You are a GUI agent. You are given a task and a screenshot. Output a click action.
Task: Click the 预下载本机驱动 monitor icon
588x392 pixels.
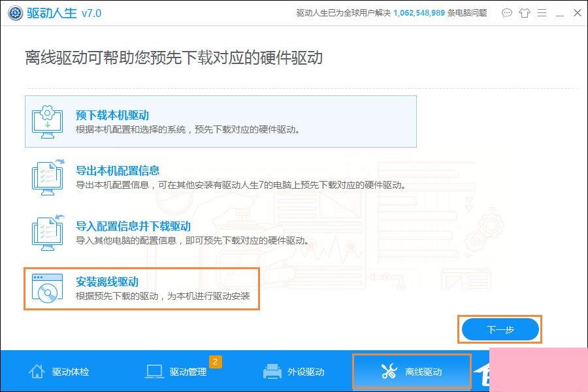pyautogui.click(x=47, y=122)
